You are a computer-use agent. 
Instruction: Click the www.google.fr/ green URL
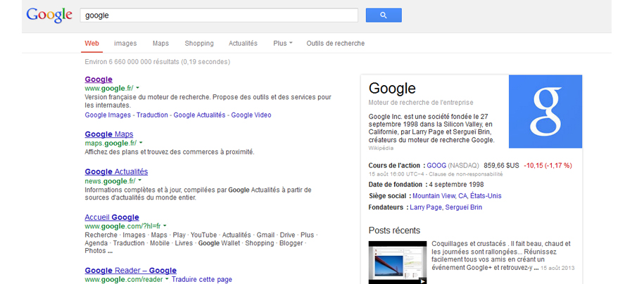coord(109,88)
